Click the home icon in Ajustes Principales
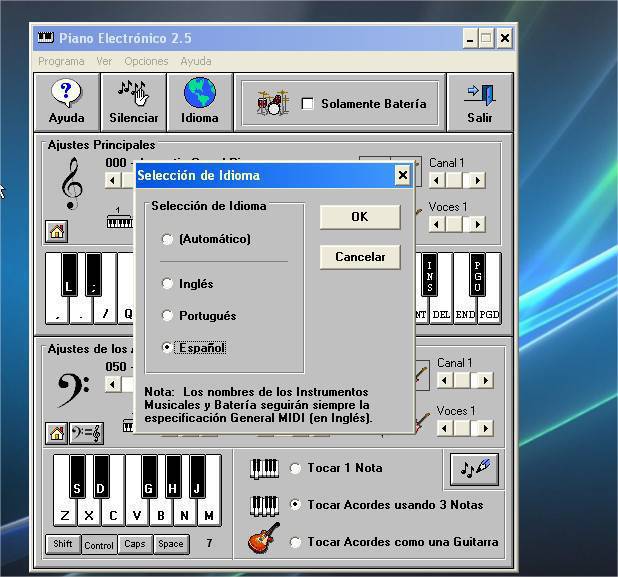The image size is (618, 577). 57,232
